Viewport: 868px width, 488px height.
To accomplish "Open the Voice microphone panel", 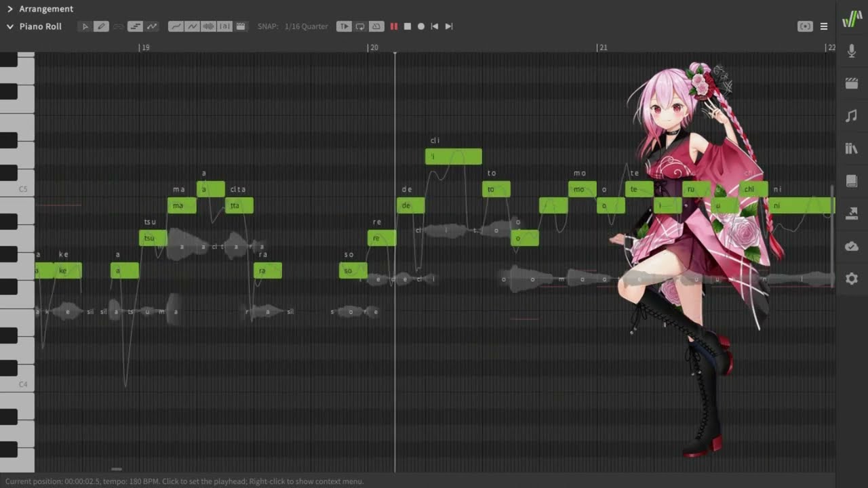I will pos(852,52).
